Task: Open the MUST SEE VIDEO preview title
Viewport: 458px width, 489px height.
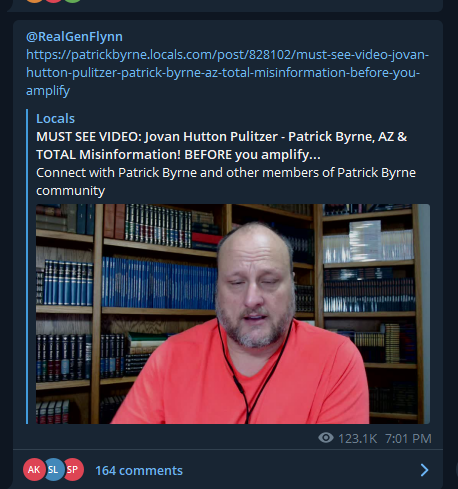Action: (221, 146)
